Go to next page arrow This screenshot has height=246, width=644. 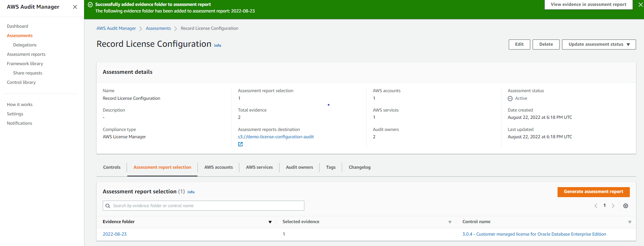tap(613, 206)
